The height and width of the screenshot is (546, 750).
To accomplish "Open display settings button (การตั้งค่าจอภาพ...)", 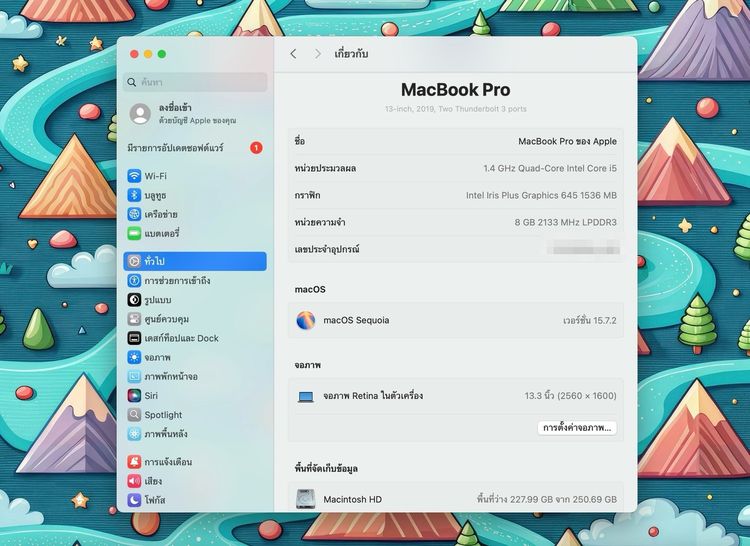I will coord(577,428).
